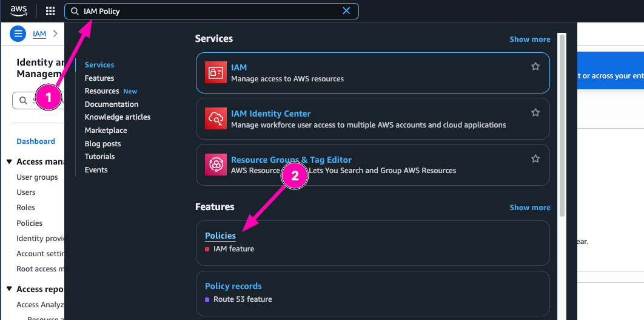
Task: Select the Marketplace search category
Action: click(106, 131)
